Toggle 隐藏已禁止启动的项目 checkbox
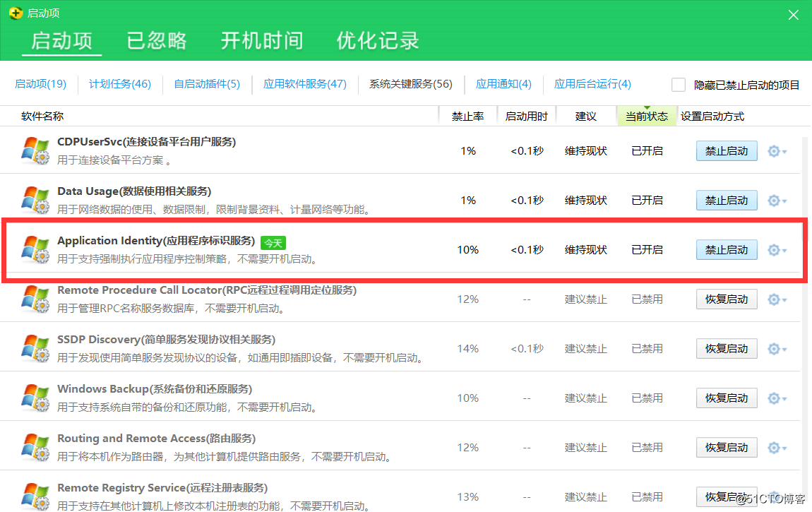Screen dimensions: 812x512 point(679,84)
